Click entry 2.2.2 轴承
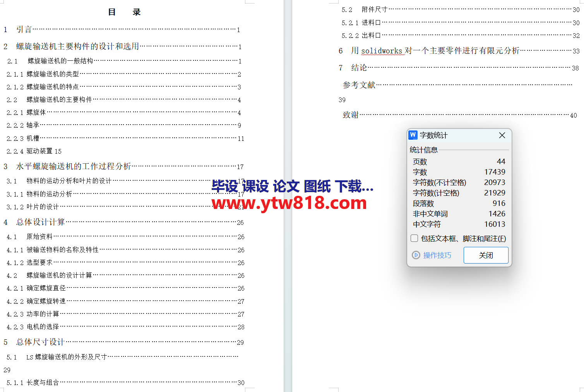This screenshot has height=392, width=584. tap(124, 125)
